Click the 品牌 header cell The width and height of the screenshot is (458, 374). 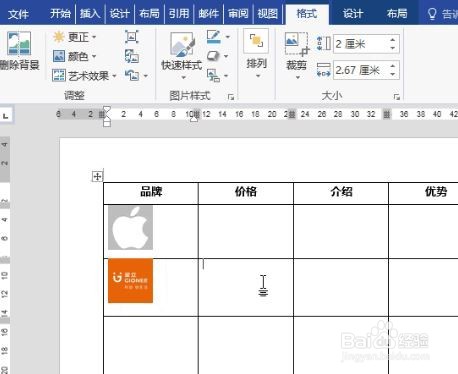click(x=151, y=192)
